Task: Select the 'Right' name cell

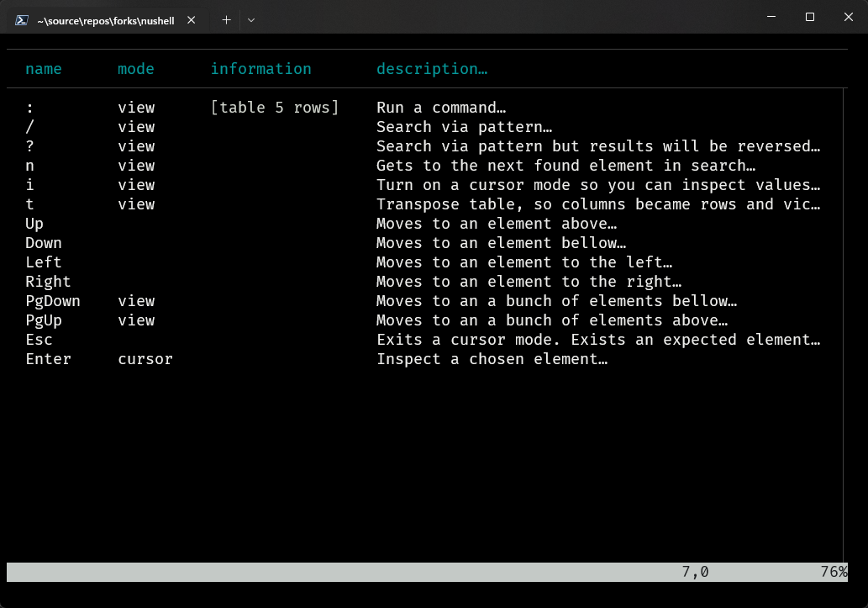Action: [48, 282]
